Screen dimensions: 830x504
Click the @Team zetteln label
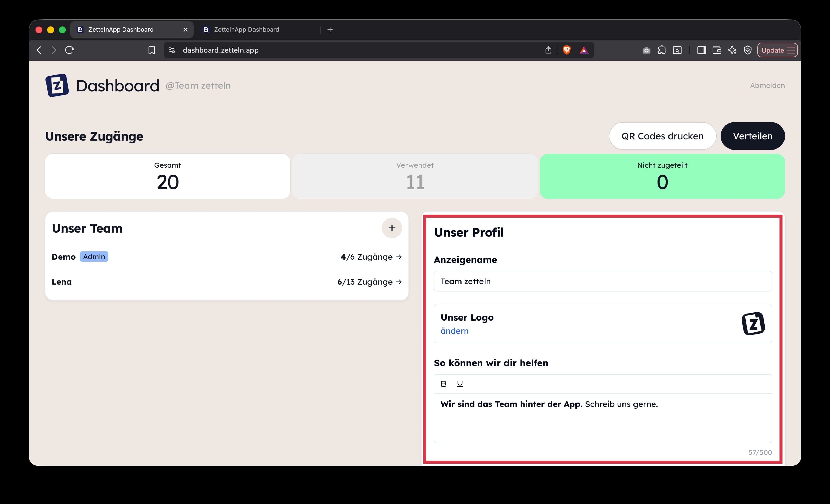tap(198, 86)
